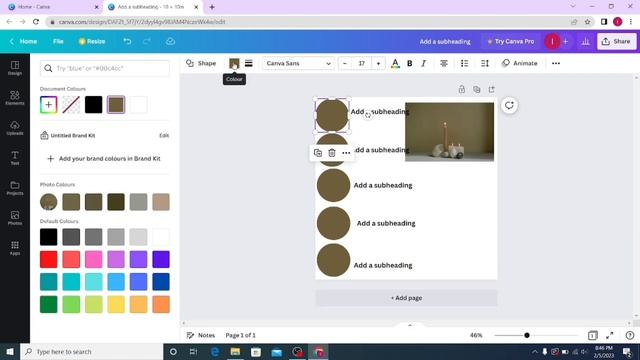Image resolution: width=640 pixels, height=360 pixels.
Task: Enter fullscreen presentation mode
Action: tap(610, 335)
